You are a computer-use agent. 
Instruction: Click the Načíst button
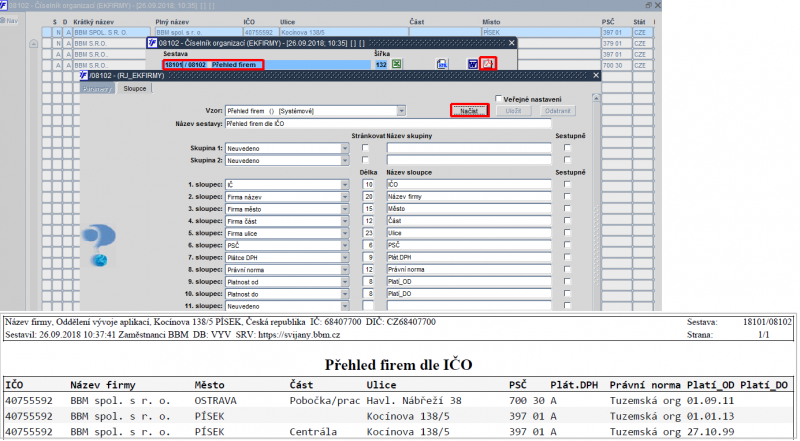tap(469, 111)
